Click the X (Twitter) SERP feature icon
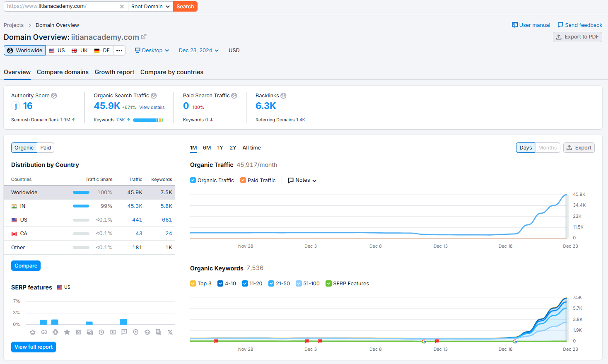This screenshot has height=364, width=608. pyautogui.click(x=170, y=332)
